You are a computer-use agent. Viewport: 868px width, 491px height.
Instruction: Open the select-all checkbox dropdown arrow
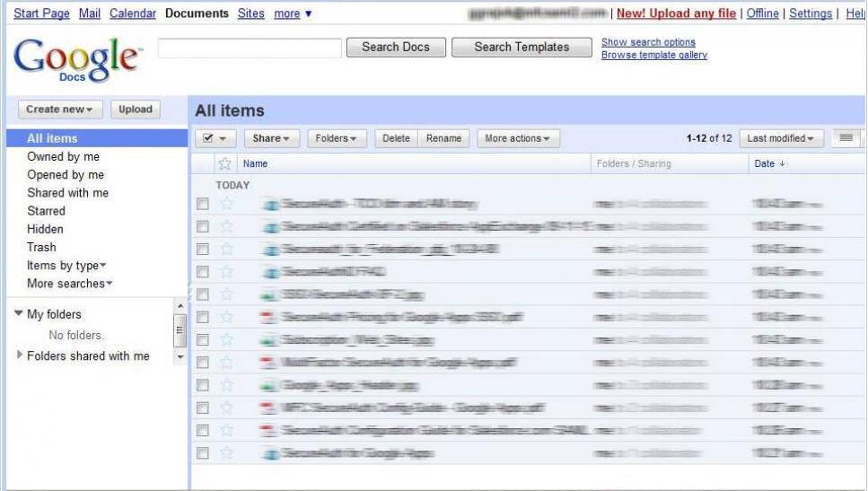[223, 138]
